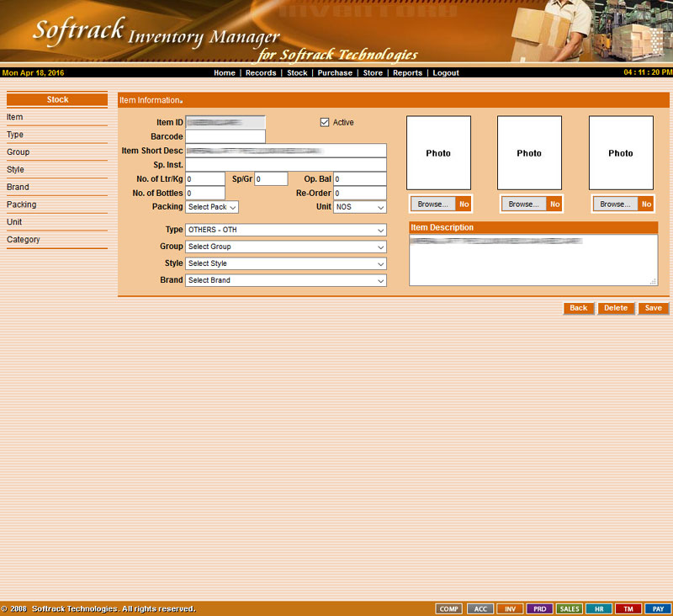Expand the Select Brand dropdown
The width and height of the screenshot is (673, 616).
pos(286,280)
